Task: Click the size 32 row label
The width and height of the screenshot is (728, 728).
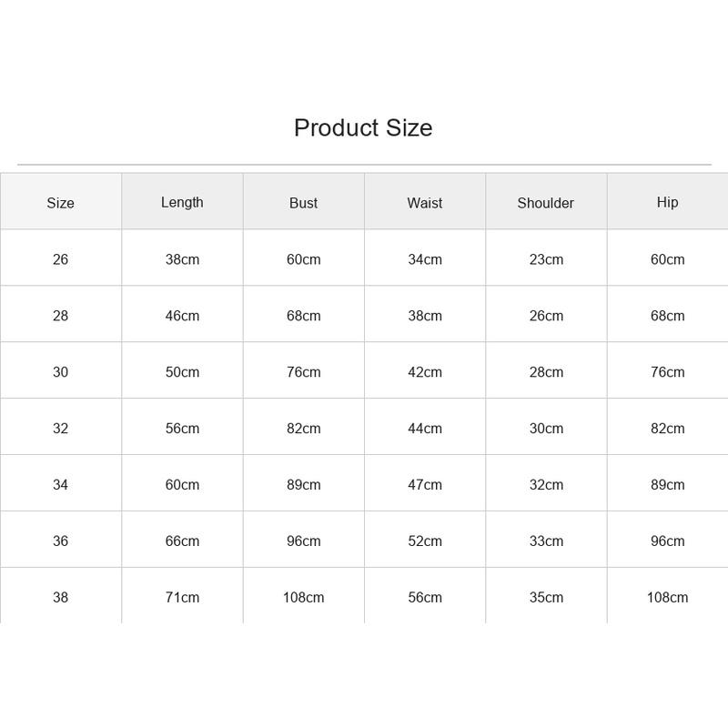Action: click(x=60, y=428)
